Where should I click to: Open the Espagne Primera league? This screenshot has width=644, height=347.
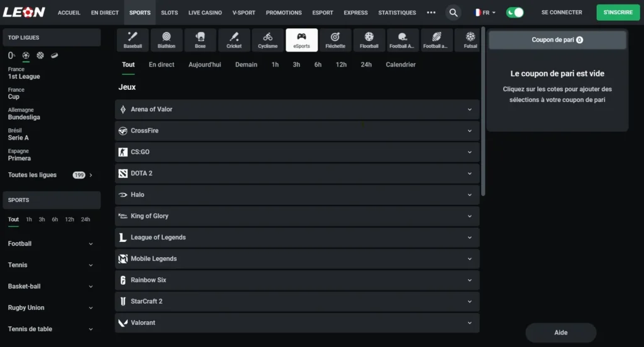click(19, 155)
